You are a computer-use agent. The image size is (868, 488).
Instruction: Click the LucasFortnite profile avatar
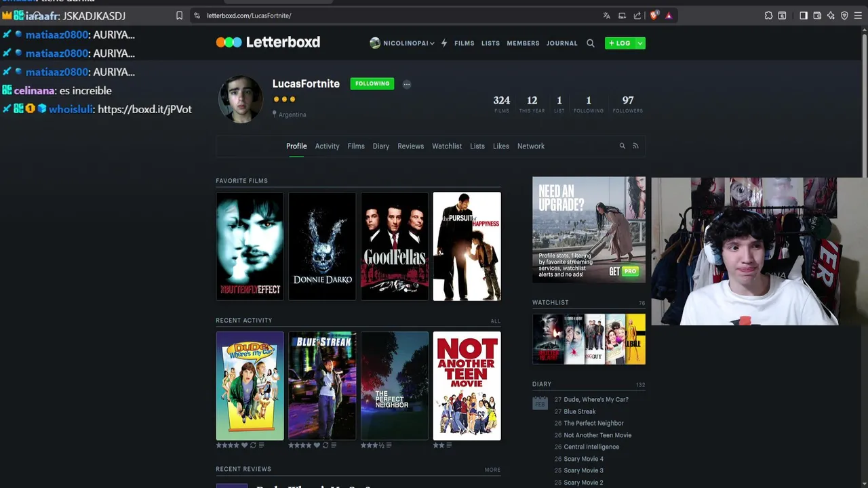(240, 99)
